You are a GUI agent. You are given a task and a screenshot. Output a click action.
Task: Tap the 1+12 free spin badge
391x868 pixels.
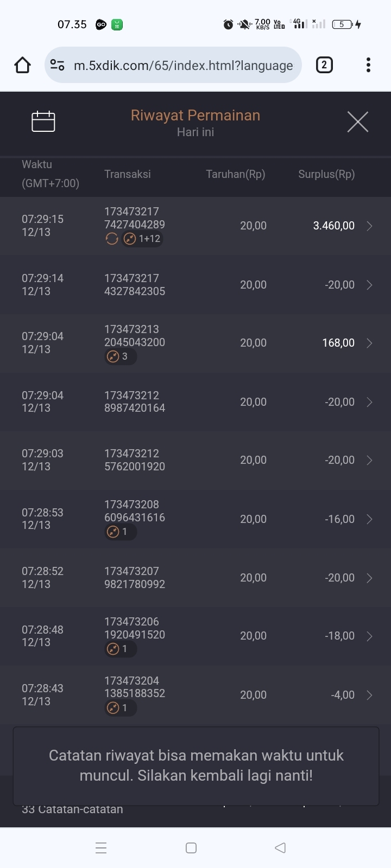click(x=143, y=239)
